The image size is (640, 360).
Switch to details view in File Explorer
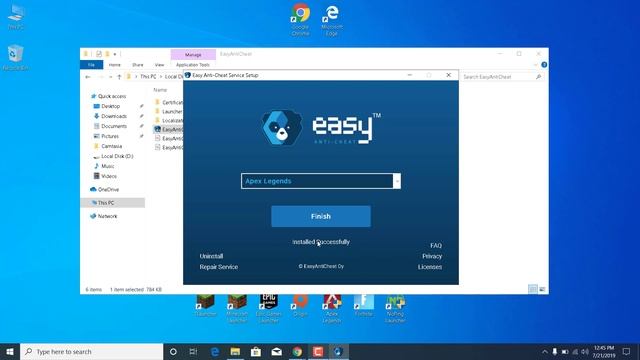point(533,289)
